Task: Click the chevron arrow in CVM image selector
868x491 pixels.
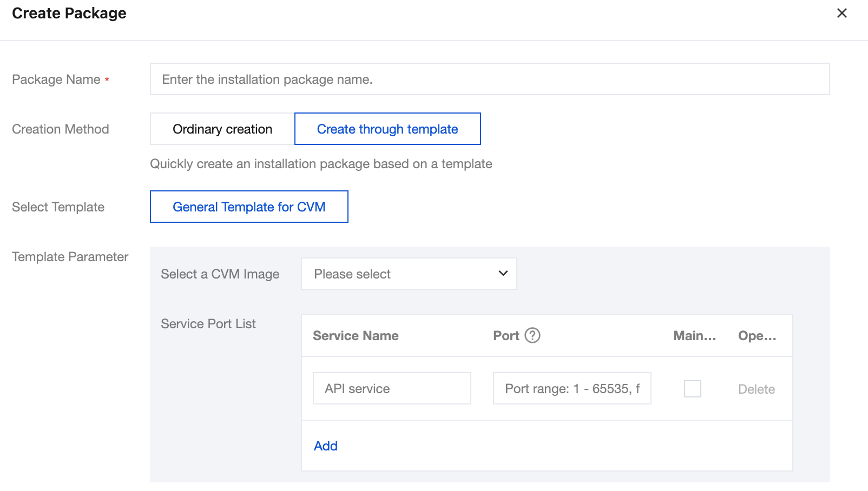Action: (503, 274)
